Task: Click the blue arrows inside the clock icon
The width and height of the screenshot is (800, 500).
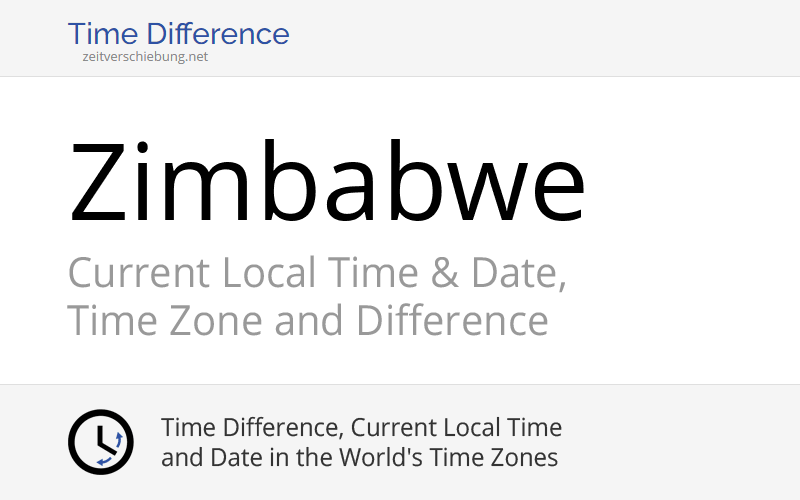Action: pyautogui.click(x=118, y=439)
